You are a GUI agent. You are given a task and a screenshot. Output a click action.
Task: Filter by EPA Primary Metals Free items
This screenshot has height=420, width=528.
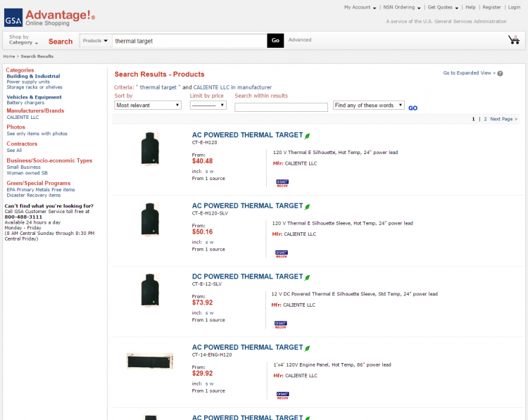[41, 190]
